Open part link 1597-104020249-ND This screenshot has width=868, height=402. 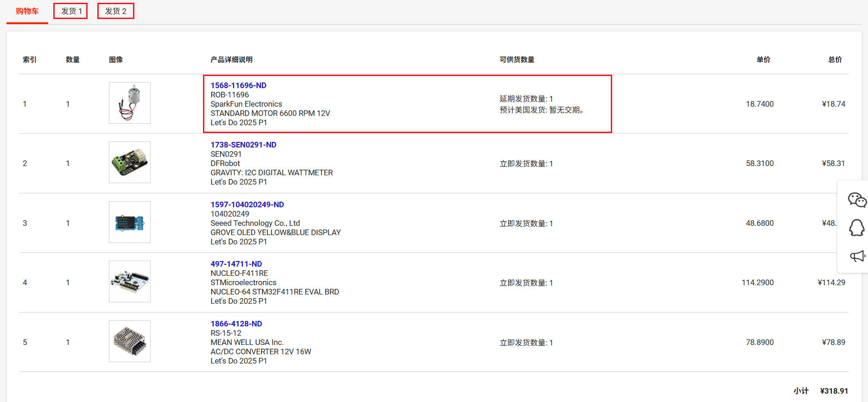click(x=247, y=204)
